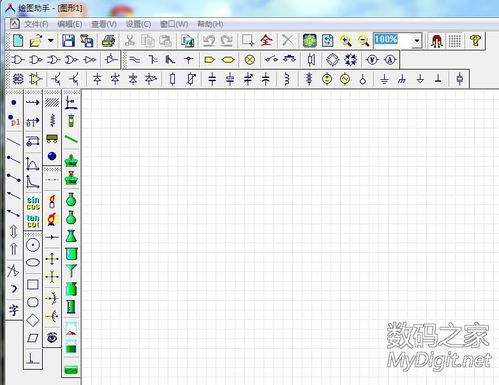
Task: Open the zoom percentage dropdown arrow
Action: tap(417, 41)
